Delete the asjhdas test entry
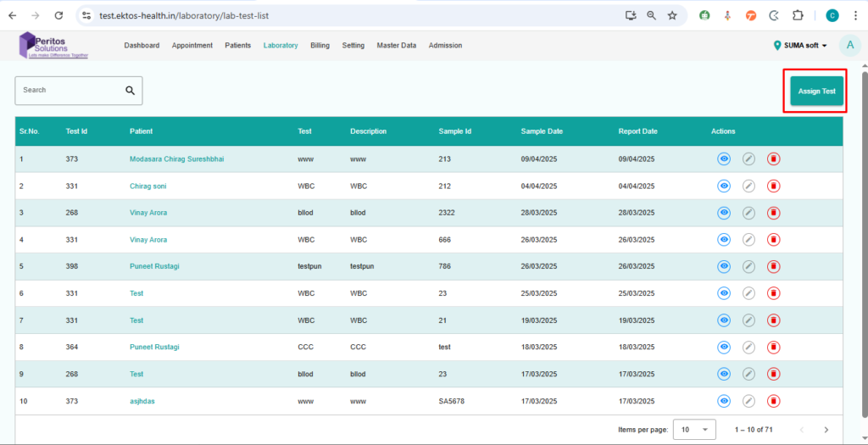This screenshot has height=445, width=868. [x=773, y=401]
